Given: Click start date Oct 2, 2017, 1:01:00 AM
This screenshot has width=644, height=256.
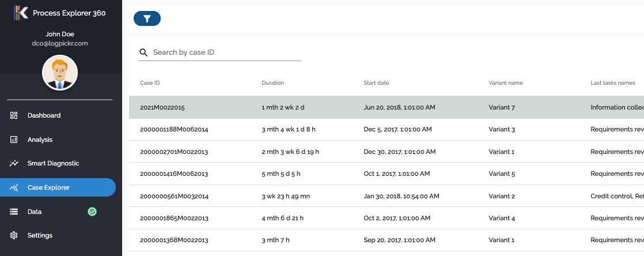Looking at the screenshot, I should (x=397, y=218).
